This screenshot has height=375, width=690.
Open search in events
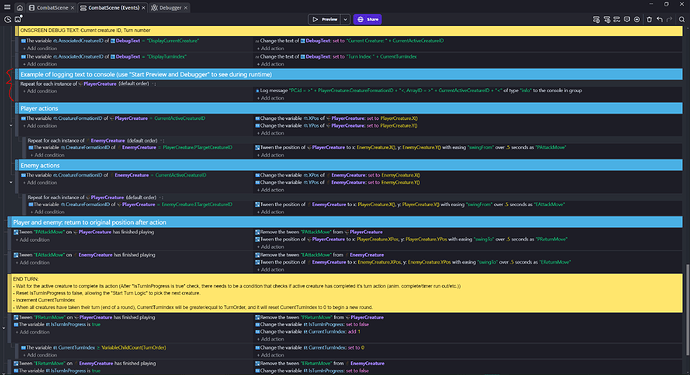tap(682, 19)
